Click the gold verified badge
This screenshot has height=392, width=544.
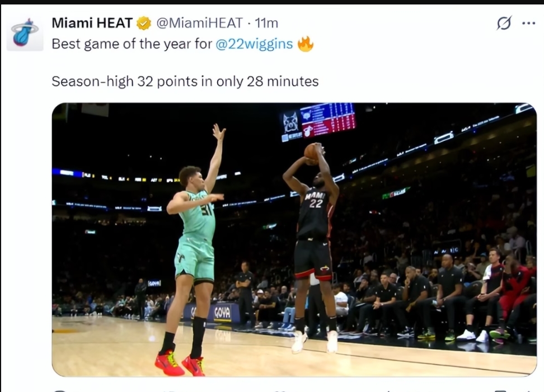coord(144,23)
